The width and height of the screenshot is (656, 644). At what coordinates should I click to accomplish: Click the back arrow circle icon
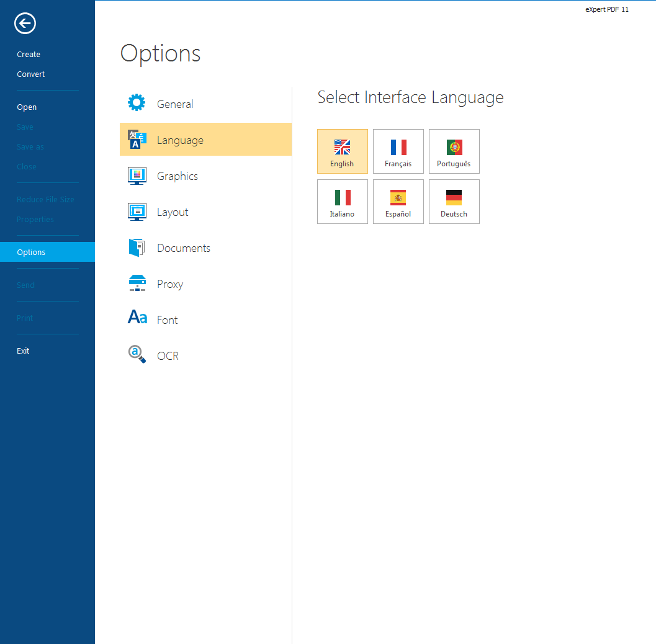click(x=25, y=24)
